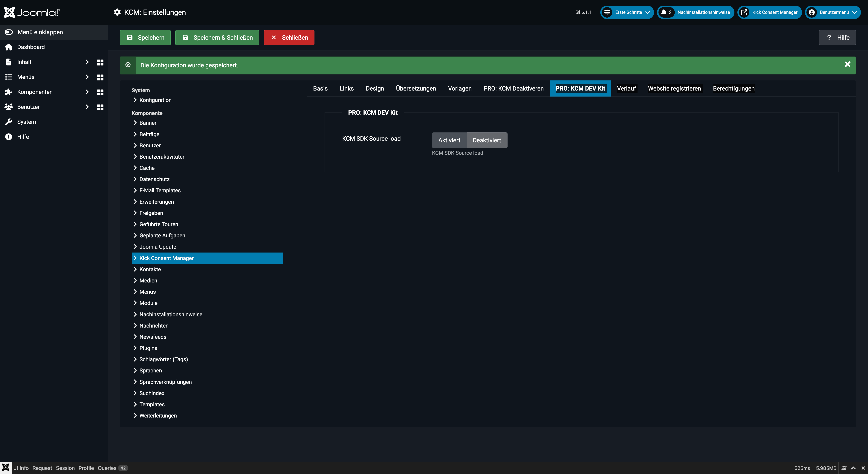Switch to the Übersetzungen tab

416,89
